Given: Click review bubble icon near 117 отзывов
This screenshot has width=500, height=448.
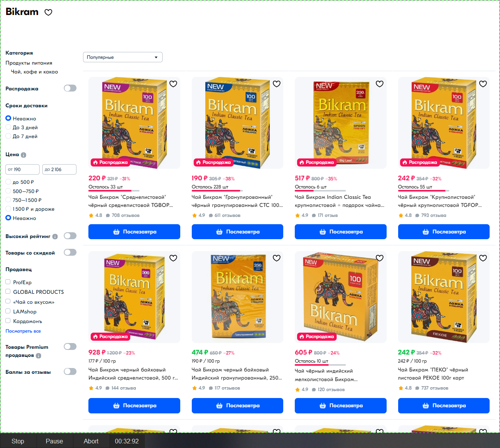Looking at the screenshot, I should tap(211, 388).
